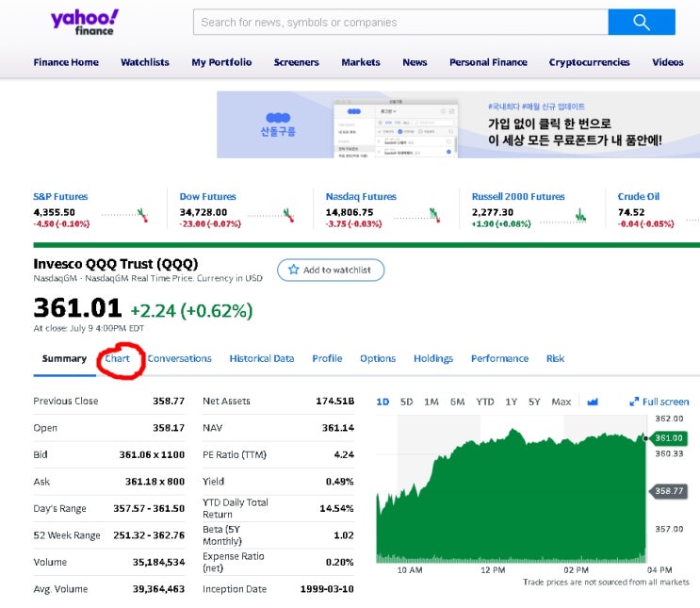Switch to the Profile tab
This screenshot has height=608, width=700.
click(327, 359)
